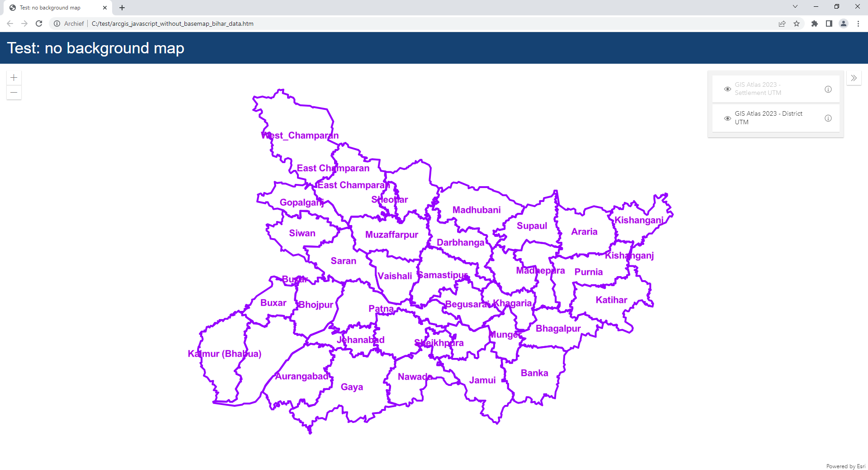Bookmark this page with the star icon
Screen dimensions: 868x470
797,23
